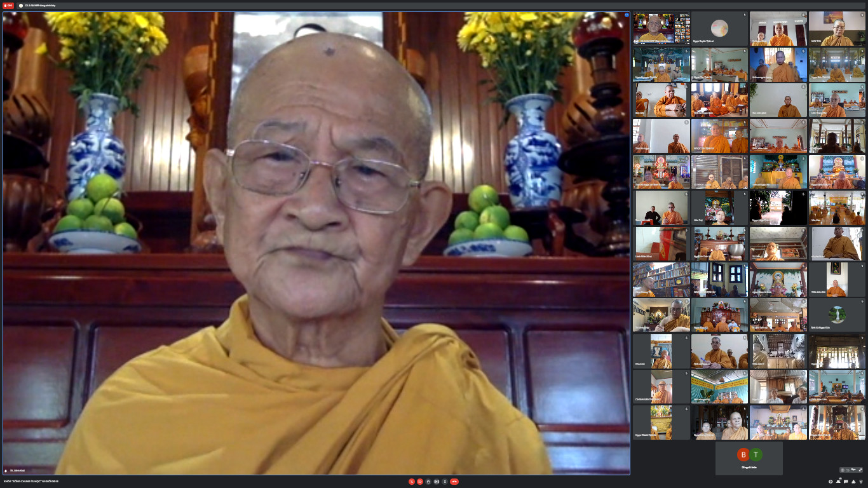Hang up with the red leave call button
Image resolution: width=868 pixels, height=488 pixels.
454,482
